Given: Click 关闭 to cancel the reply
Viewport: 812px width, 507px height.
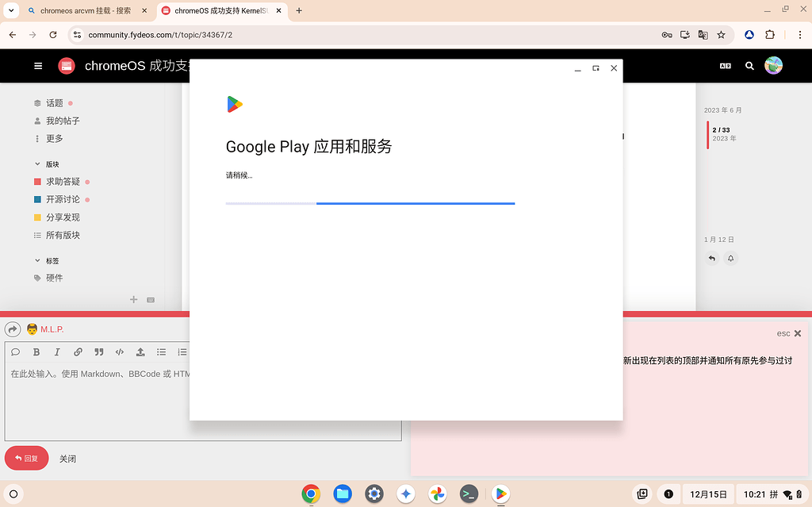Looking at the screenshot, I should [68, 459].
